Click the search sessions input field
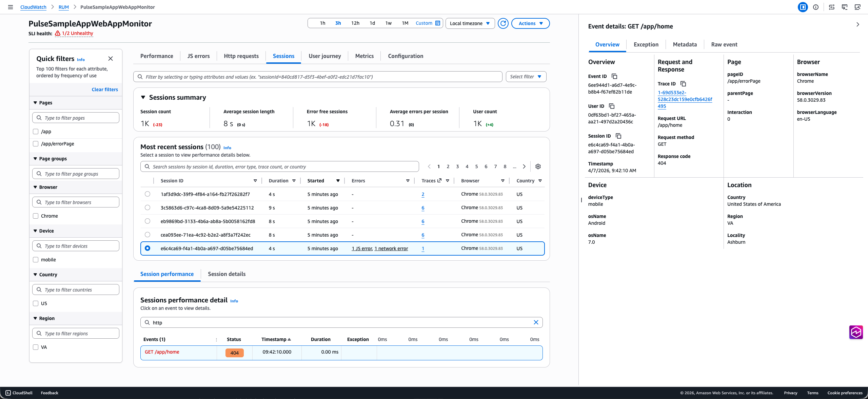Image resolution: width=868 pixels, height=399 pixels. click(280, 166)
